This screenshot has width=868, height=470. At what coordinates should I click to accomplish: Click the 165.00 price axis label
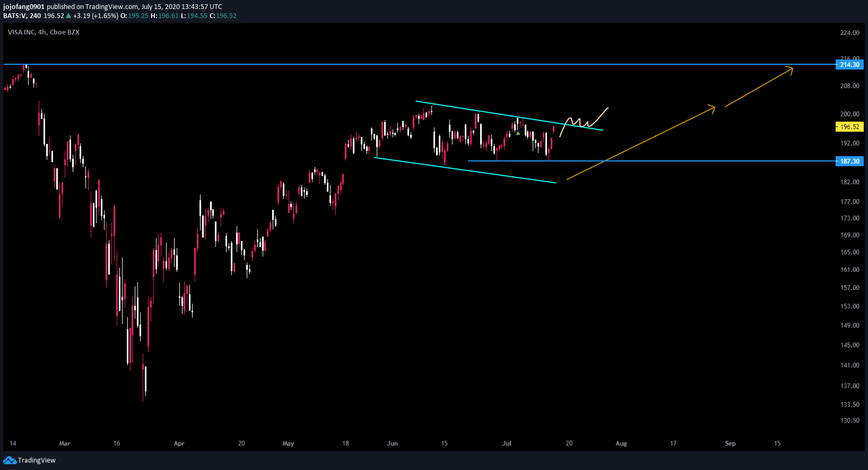coord(849,252)
